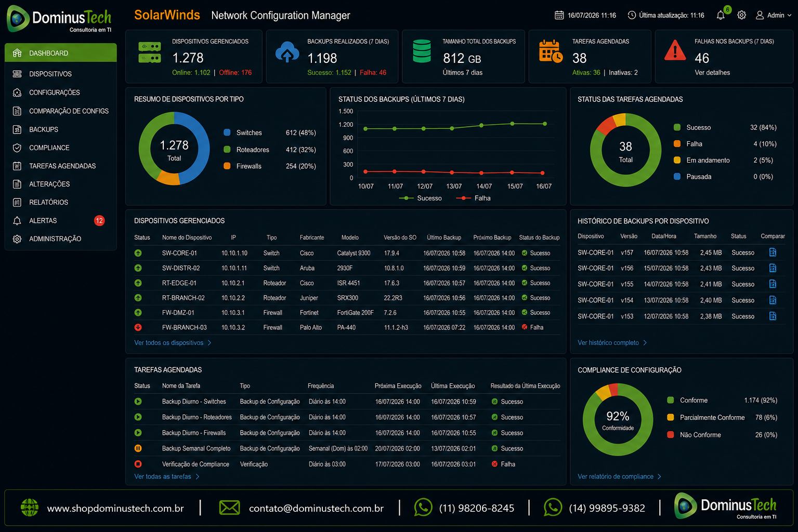Click the red 12 alerts badge
Image resolution: width=798 pixels, height=532 pixels.
point(99,221)
